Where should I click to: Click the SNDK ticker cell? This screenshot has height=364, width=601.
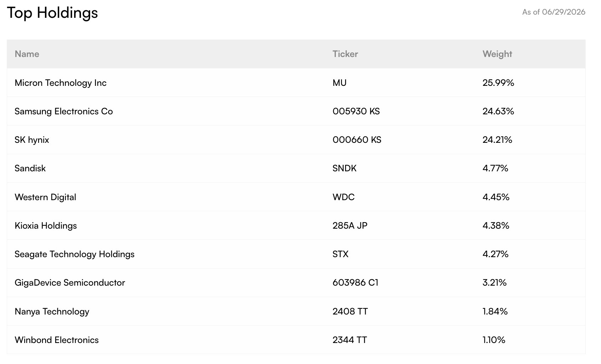point(344,168)
